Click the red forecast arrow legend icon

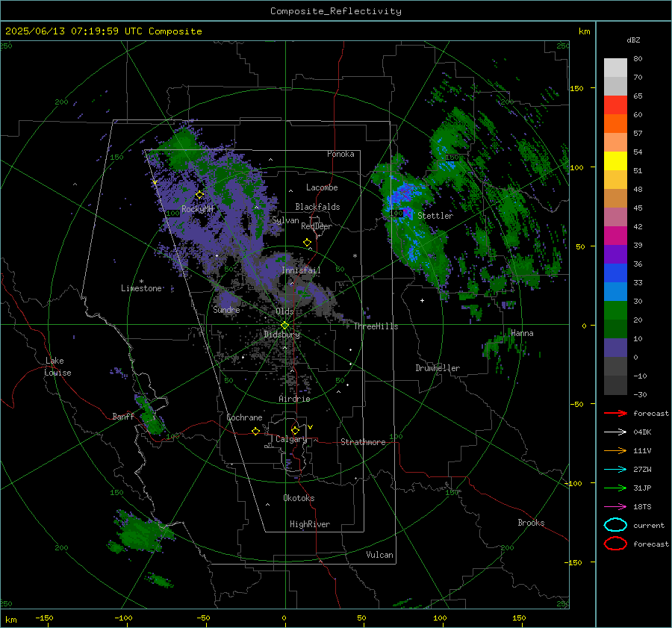coord(615,413)
